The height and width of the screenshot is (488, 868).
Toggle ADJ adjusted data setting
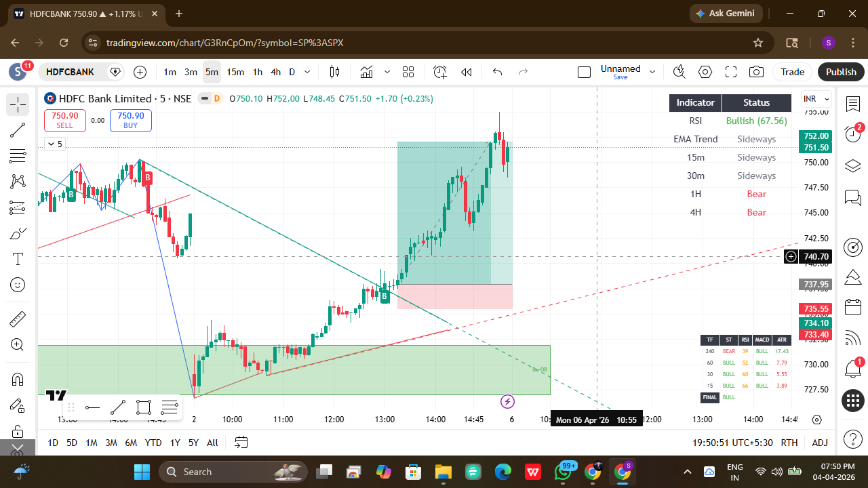click(820, 443)
